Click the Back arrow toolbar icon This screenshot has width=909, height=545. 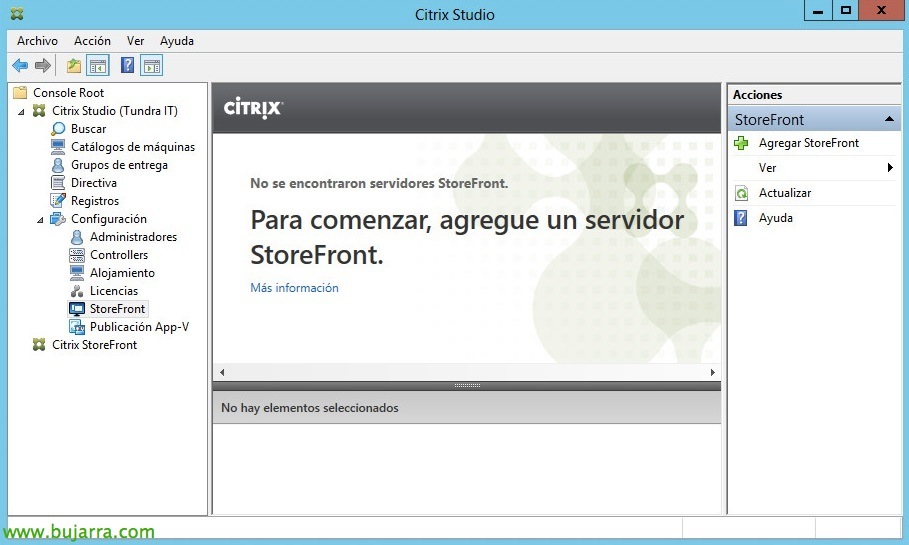(20, 66)
